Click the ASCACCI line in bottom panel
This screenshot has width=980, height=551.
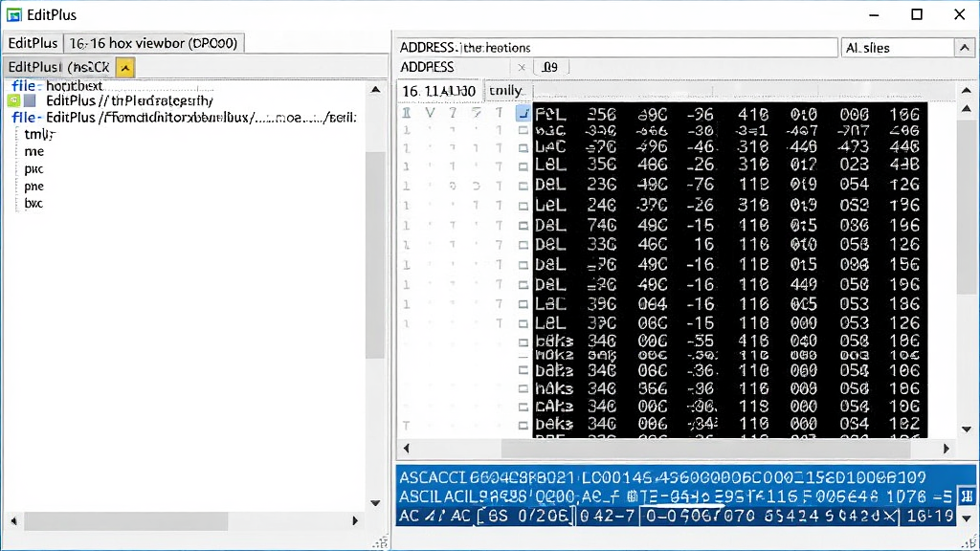point(662,478)
